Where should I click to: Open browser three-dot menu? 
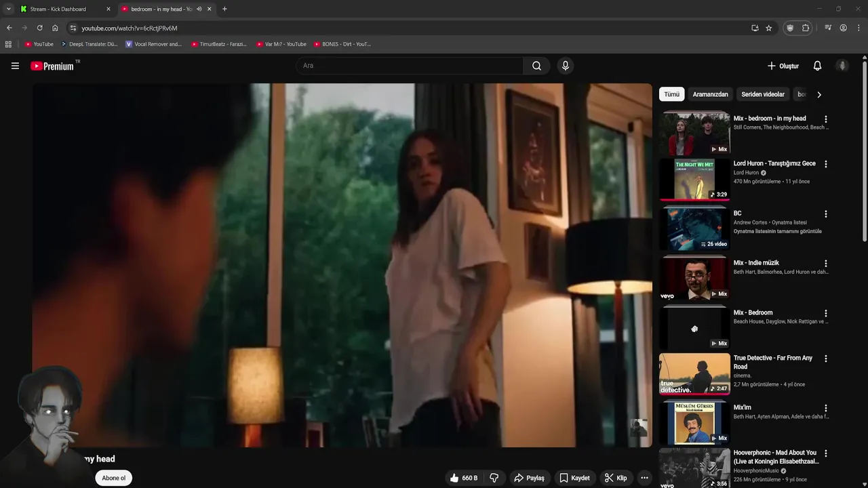859,28
